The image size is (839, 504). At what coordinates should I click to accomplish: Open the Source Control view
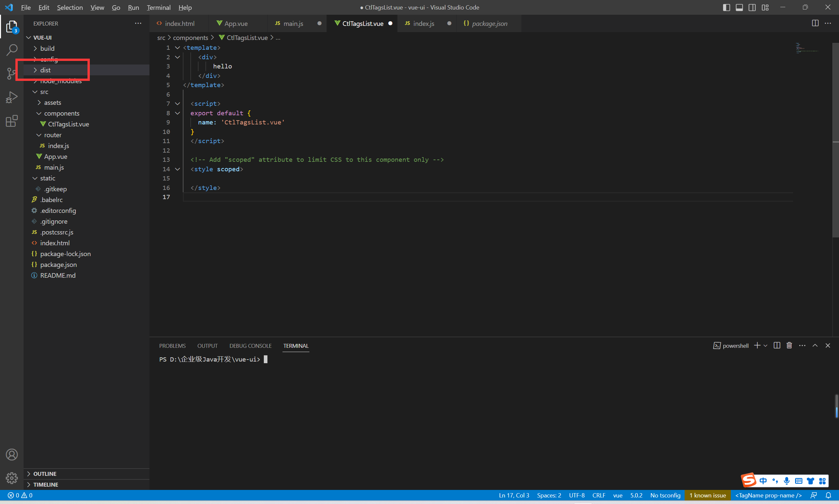pyautogui.click(x=11, y=73)
